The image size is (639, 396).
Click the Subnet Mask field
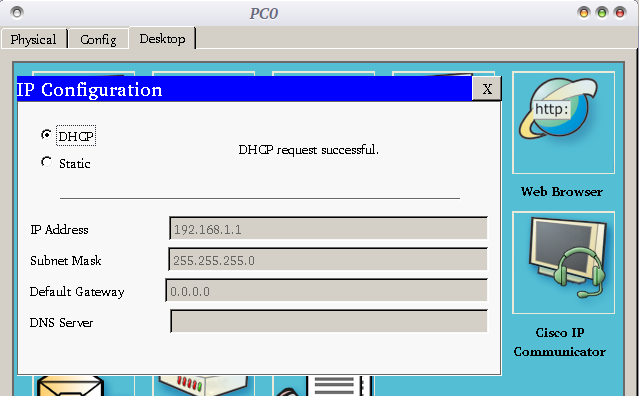pyautogui.click(x=328, y=260)
